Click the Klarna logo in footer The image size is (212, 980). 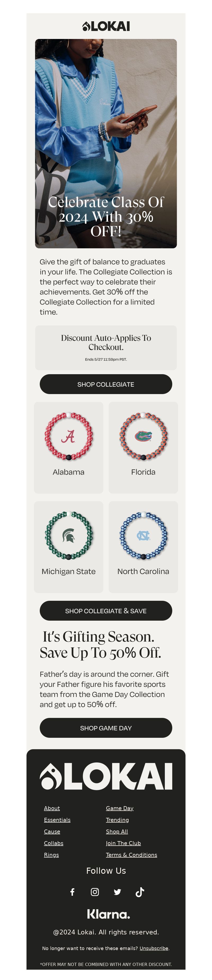click(108, 914)
